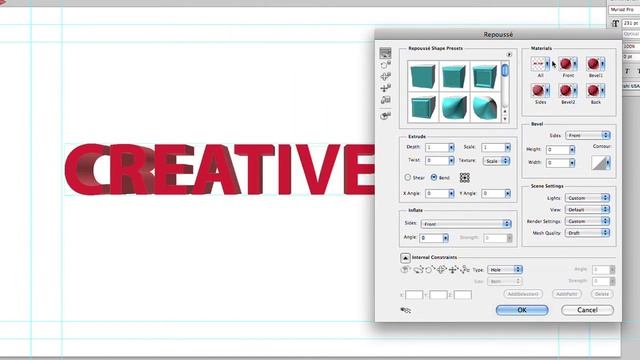Choose the third preset with inset frame
This screenshot has width=640, height=360.
[485, 77]
